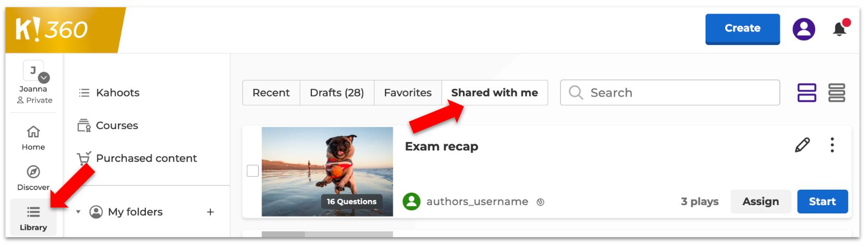
Task: Tick the Exam recap checkbox
Action: pos(253,171)
